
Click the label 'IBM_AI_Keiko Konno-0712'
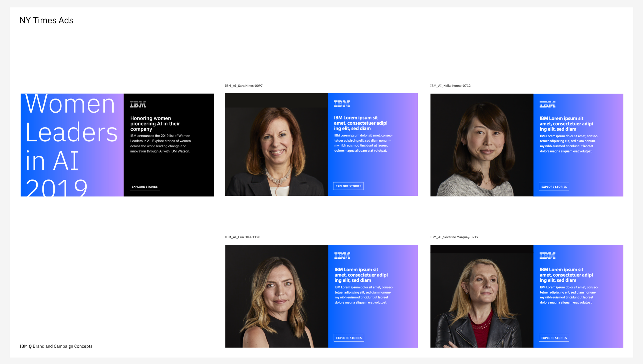click(x=450, y=86)
